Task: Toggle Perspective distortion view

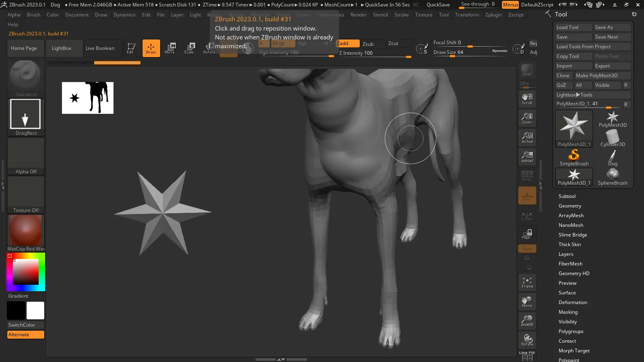Action: [x=527, y=176]
